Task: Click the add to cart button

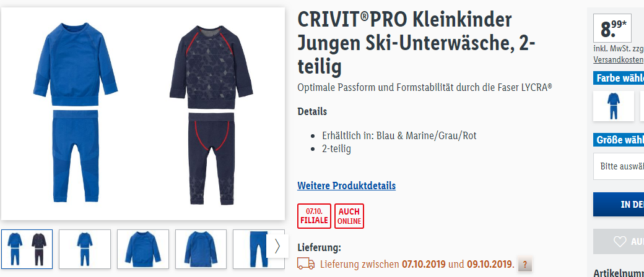Action: click(x=619, y=205)
